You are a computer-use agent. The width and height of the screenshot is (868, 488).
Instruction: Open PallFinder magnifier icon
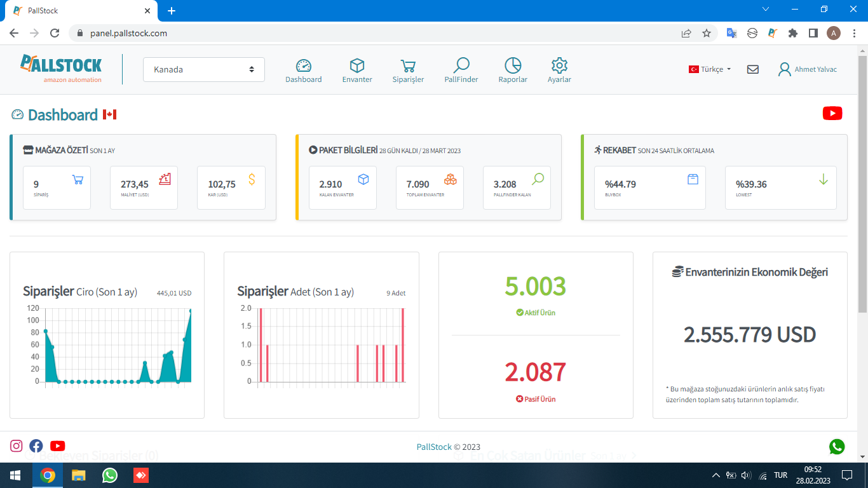pyautogui.click(x=461, y=65)
